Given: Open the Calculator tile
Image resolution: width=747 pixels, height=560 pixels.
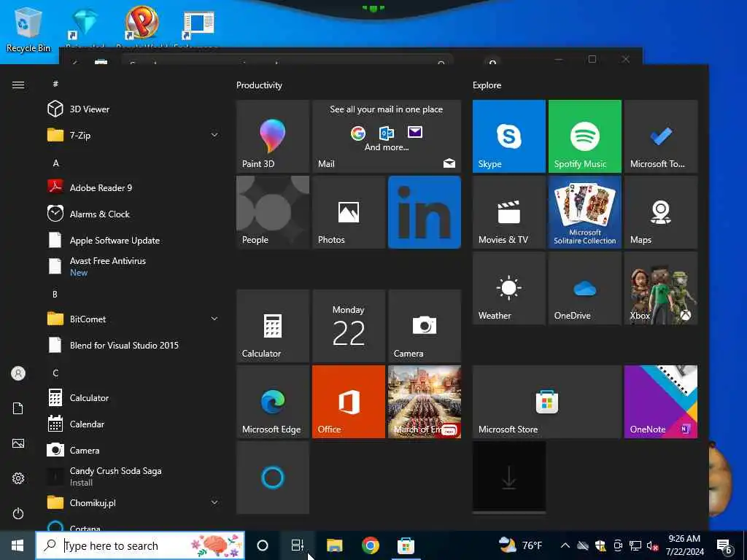Looking at the screenshot, I should point(273,326).
